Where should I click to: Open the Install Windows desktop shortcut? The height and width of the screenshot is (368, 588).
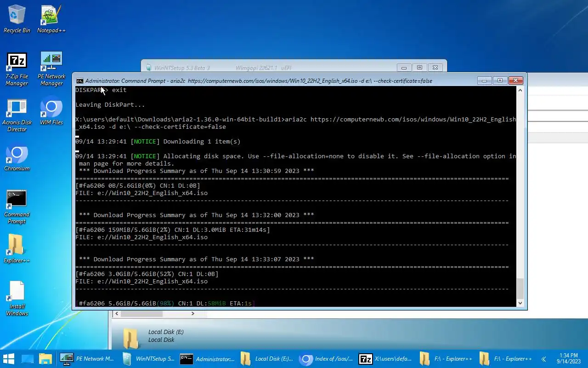(x=17, y=299)
